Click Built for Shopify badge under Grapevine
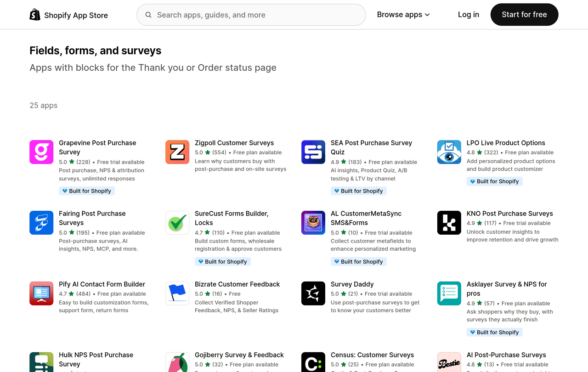Screen dimensions: 588x372 pyautogui.click(x=87, y=191)
